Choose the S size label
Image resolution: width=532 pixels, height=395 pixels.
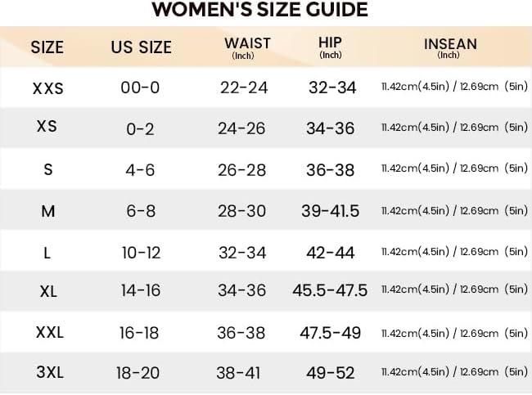[48, 169]
